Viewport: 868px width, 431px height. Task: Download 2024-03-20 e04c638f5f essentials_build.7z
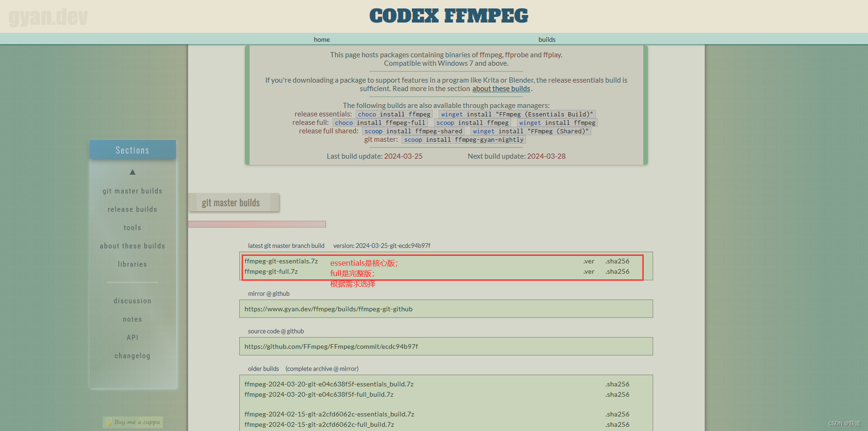(x=329, y=384)
